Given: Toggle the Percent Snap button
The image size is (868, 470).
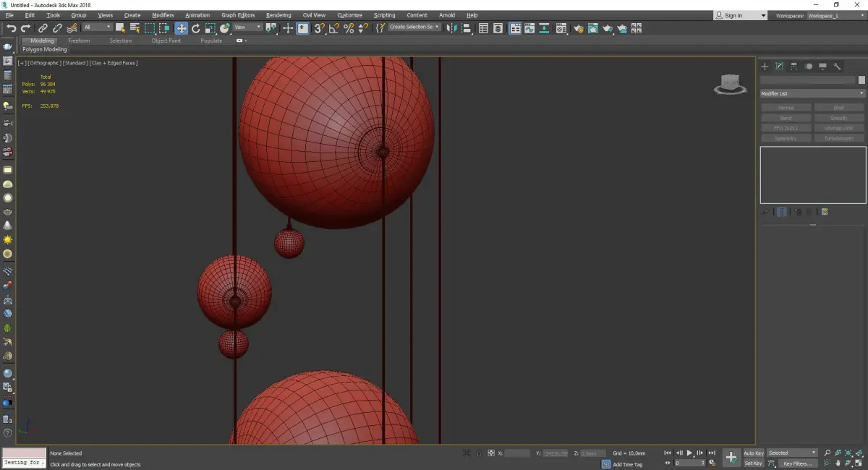Looking at the screenshot, I should pyautogui.click(x=349, y=28).
